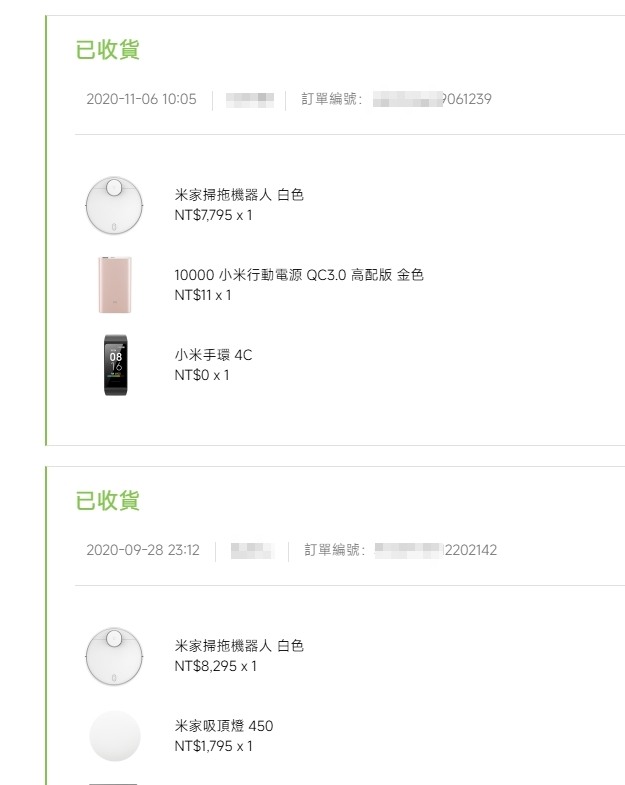625x785 pixels.
Task: Click the 訂單編號 label in the November order
Action: coord(332,99)
